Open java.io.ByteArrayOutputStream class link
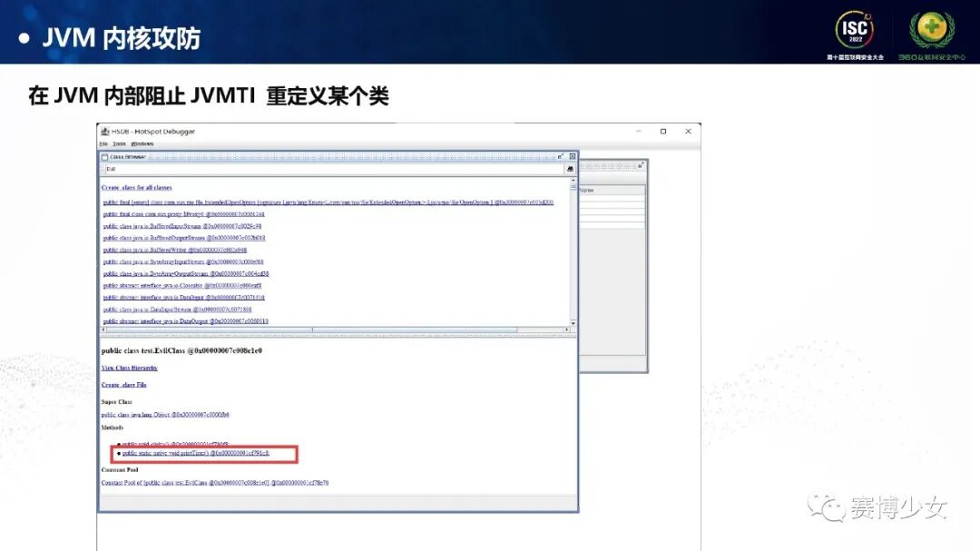Image resolution: width=980 pixels, height=551 pixels. coord(186,273)
